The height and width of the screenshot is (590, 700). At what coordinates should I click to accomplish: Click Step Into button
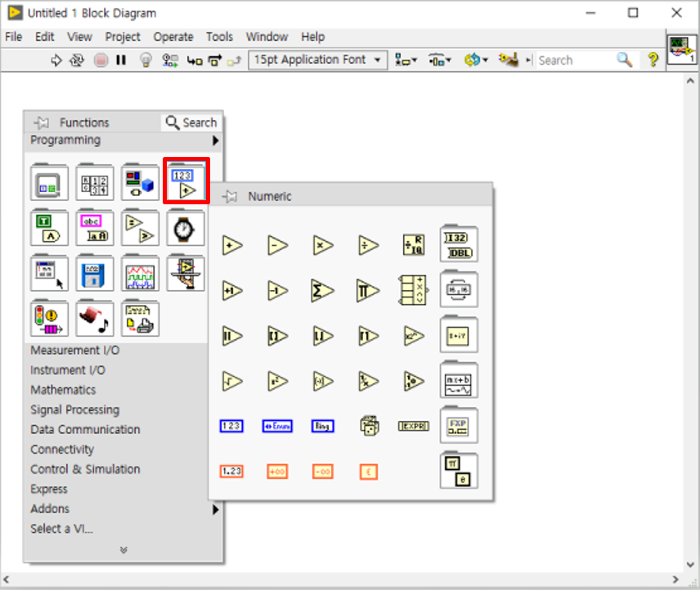(195, 60)
